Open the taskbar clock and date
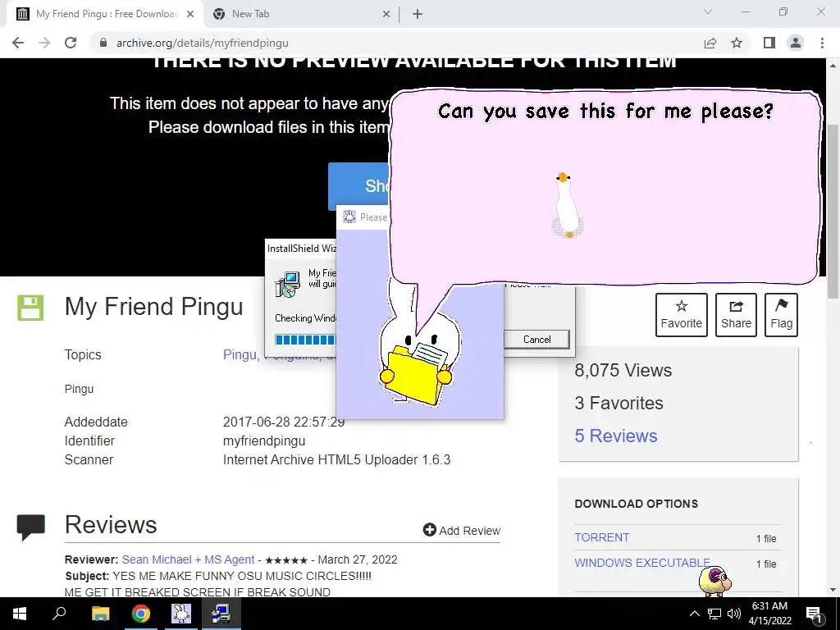The height and width of the screenshot is (630, 840). click(769, 614)
